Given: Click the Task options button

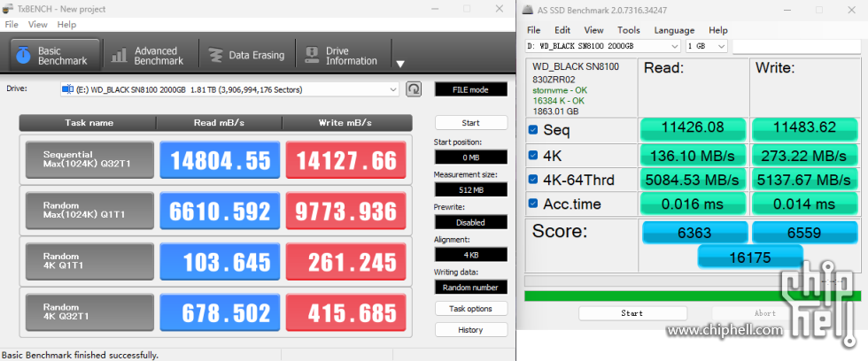Looking at the screenshot, I should [x=470, y=309].
